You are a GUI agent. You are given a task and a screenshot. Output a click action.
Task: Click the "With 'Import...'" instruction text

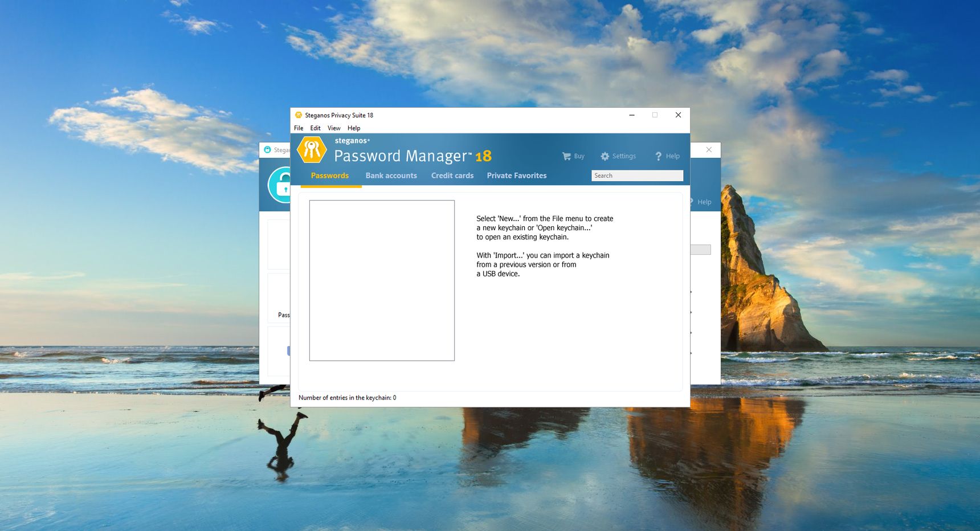[542, 264]
